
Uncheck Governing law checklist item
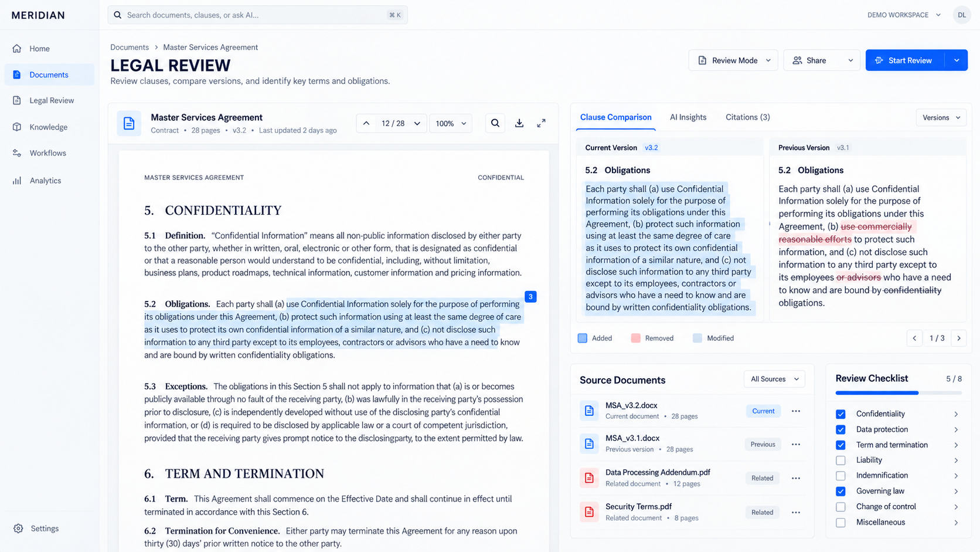pyautogui.click(x=841, y=491)
